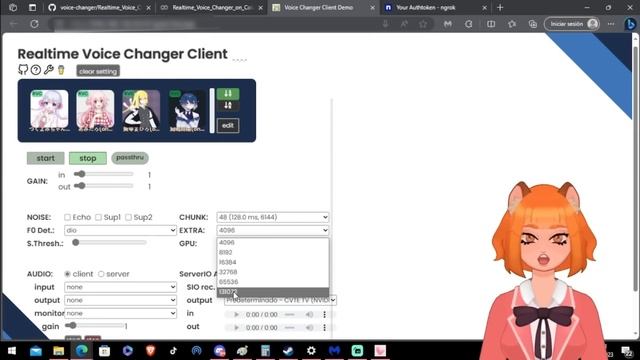Click the green sort order icon
Image resolution: width=640 pixels, height=360 pixels.
coord(228,93)
